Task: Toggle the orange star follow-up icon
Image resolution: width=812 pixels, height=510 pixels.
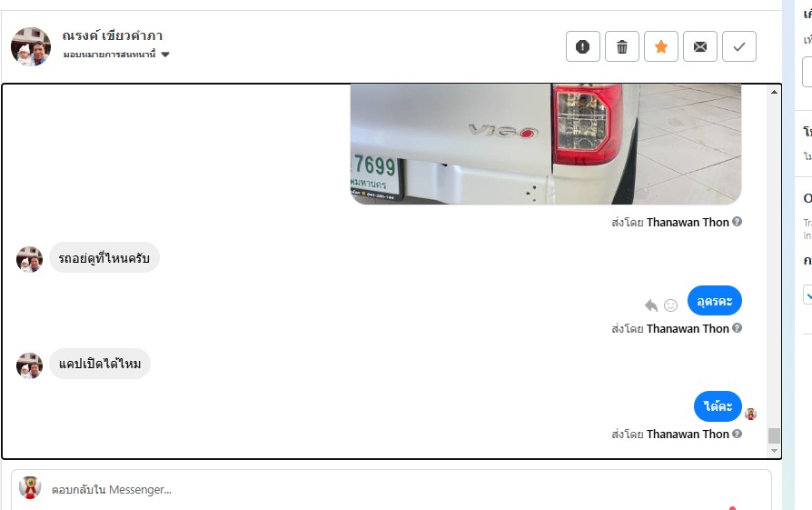Action: pos(661,46)
